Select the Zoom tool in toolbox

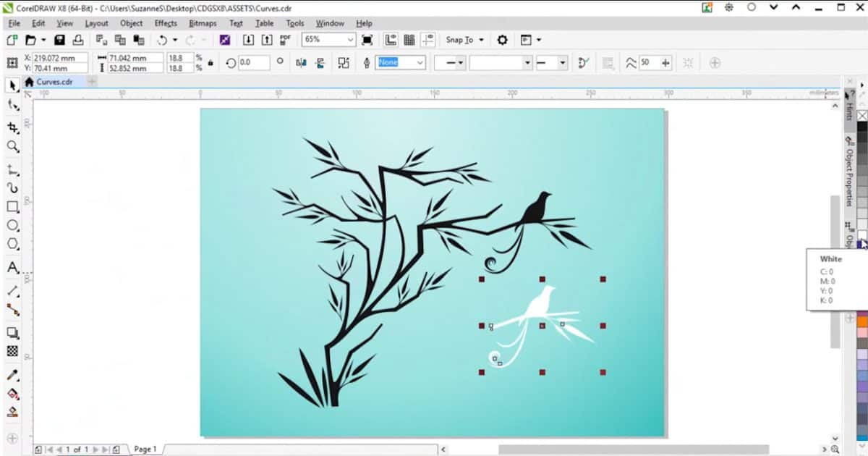tap(12, 147)
